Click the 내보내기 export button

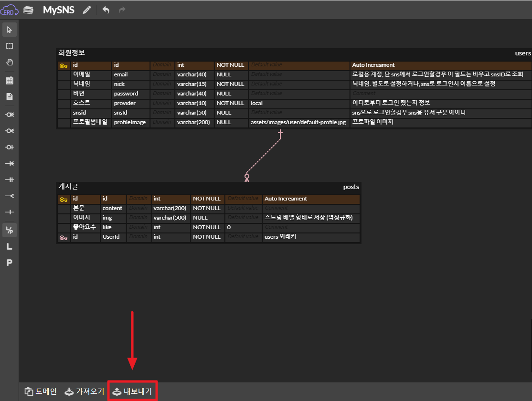(132, 391)
